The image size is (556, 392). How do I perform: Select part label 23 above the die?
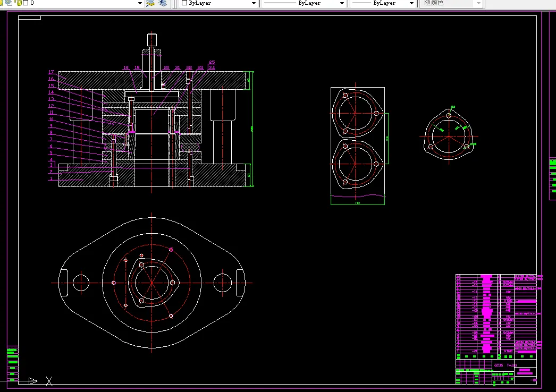coord(200,67)
